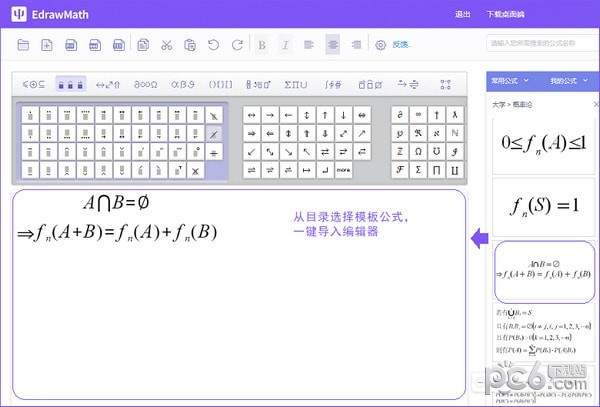Click the 退出 logout link
The image size is (600, 407).
click(x=462, y=14)
